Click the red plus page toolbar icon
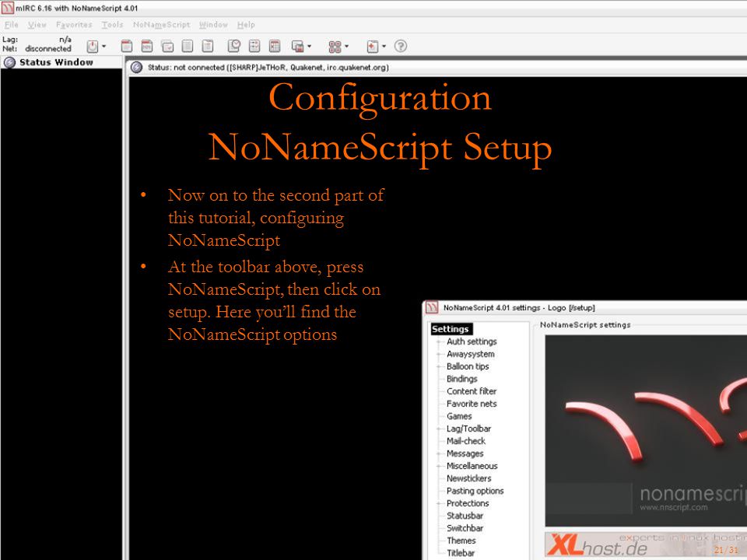Screen dimensions: 747x560 [373, 46]
